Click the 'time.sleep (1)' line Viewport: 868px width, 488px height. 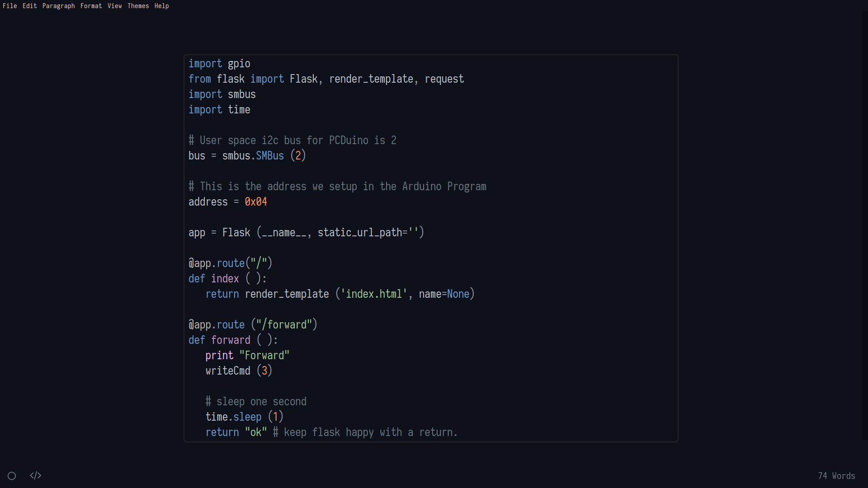(x=244, y=417)
